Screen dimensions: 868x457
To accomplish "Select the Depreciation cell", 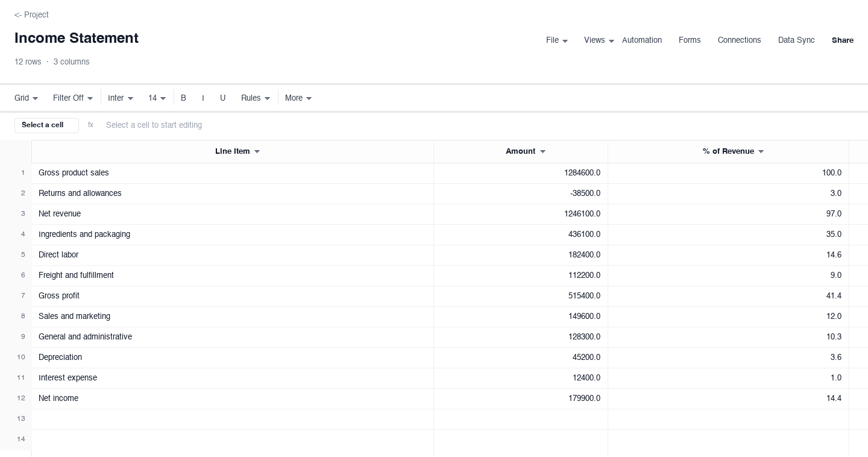I will click(233, 358).
